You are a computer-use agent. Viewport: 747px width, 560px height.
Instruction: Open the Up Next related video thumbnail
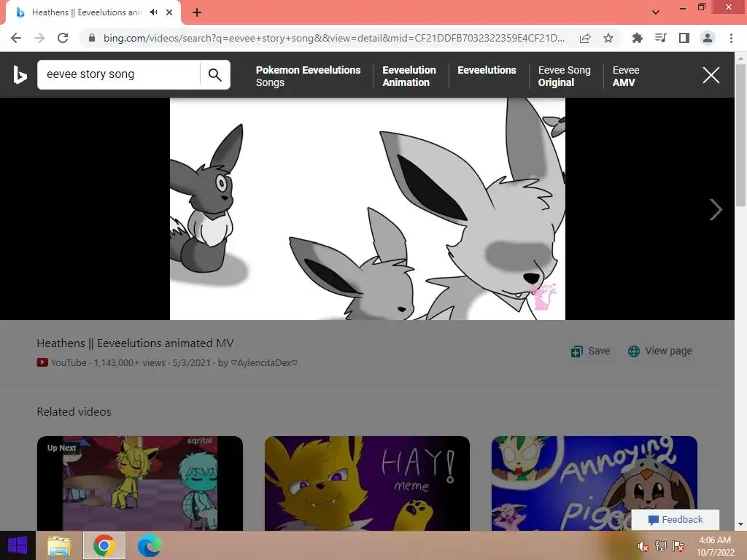click(140, 483)
